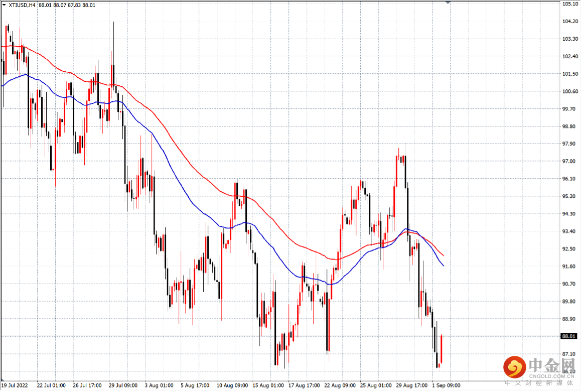Click price level 100.60 on the scale
The height and width of the screenshot is (392, 582).
tap(570, 91)
